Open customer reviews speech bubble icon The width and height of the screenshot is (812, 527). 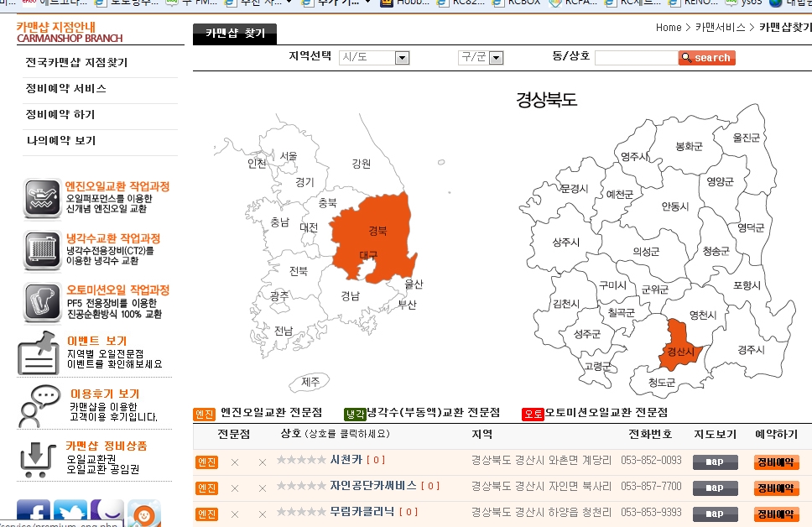(x=39, y=406)
